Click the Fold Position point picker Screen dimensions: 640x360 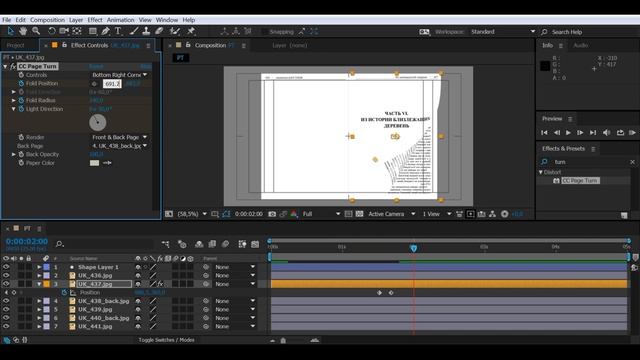(94, 84)
